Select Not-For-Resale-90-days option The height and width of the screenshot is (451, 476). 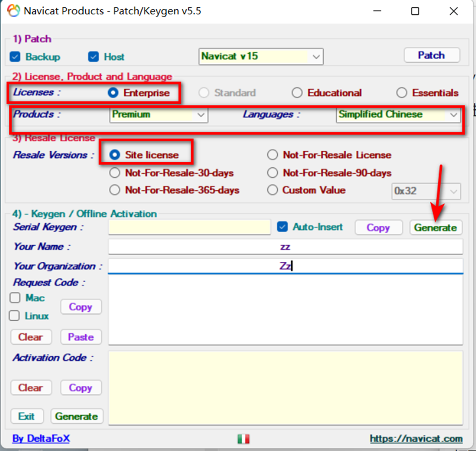(272, 173)
